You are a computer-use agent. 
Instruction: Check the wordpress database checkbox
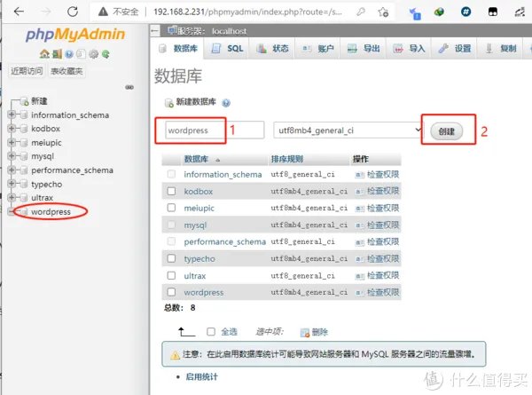(x=171, y=292)
